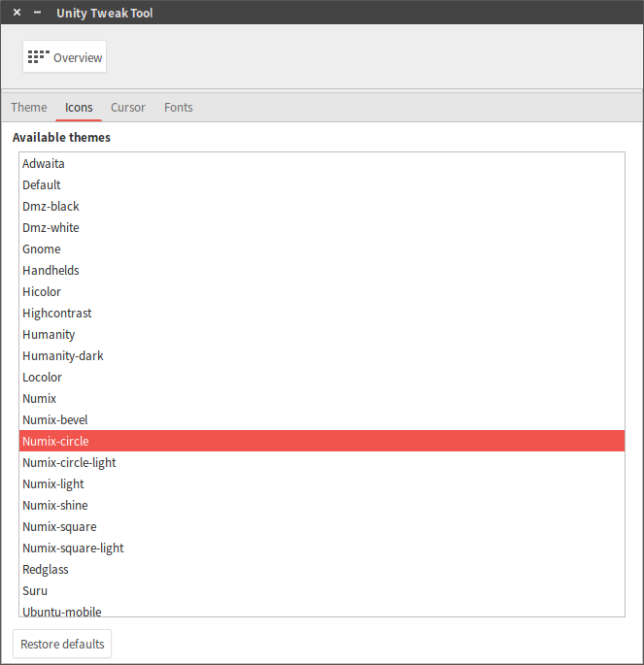Select the Hicolor theme row
This screenshot has width=644, height=665.
tap(322, 292)
